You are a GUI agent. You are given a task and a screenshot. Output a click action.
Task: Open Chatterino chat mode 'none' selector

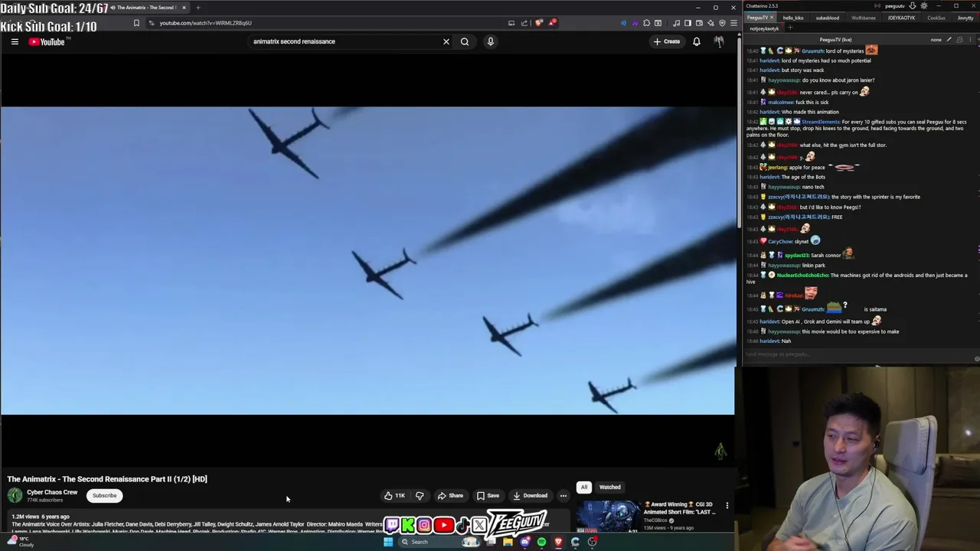[x=936, y=40]
